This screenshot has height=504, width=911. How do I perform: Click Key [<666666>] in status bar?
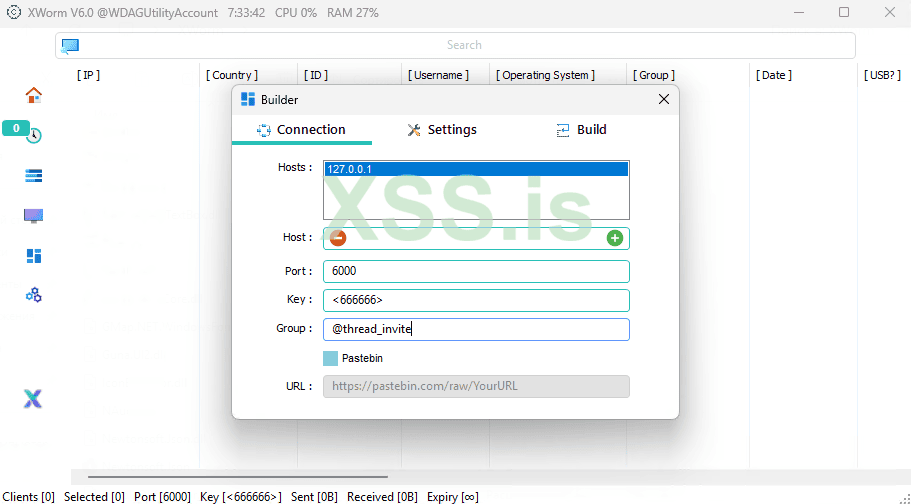click(x=241, y=497)
